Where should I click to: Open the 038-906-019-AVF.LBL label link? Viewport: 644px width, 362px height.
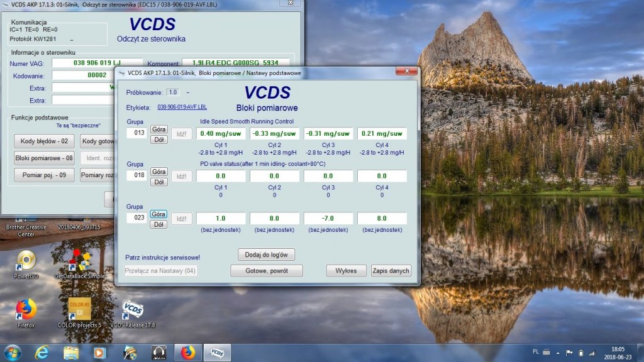click(x=182, y=107)
